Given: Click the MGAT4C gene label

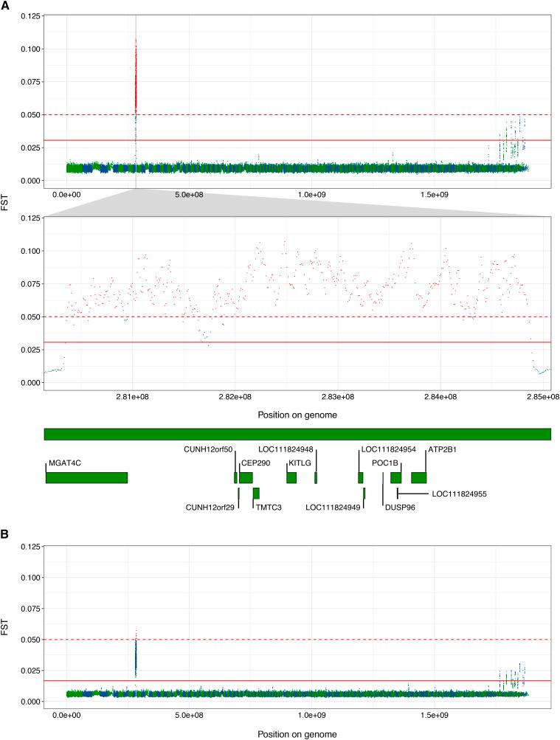Looking at the screenshot, I should pos(65,463).
